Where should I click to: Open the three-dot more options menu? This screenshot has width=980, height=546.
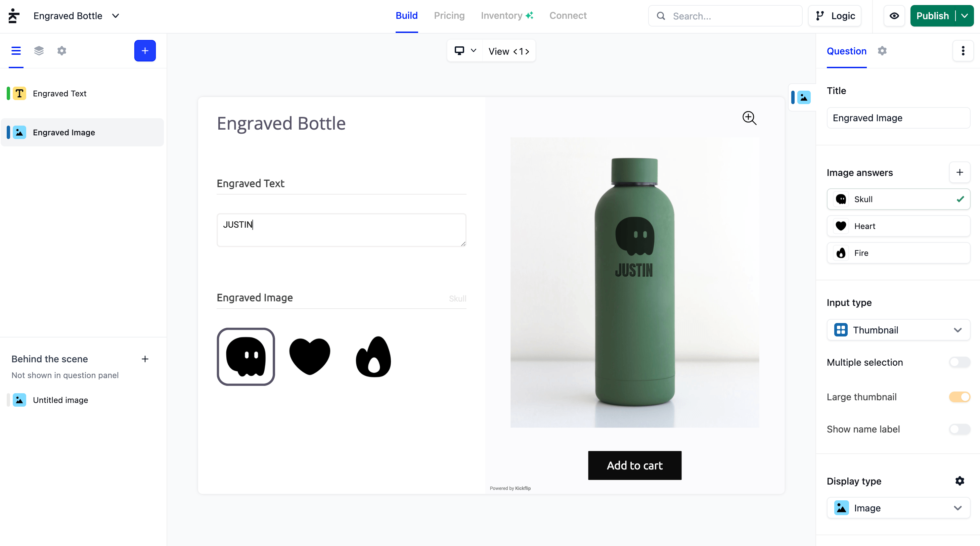click(963, 51)
